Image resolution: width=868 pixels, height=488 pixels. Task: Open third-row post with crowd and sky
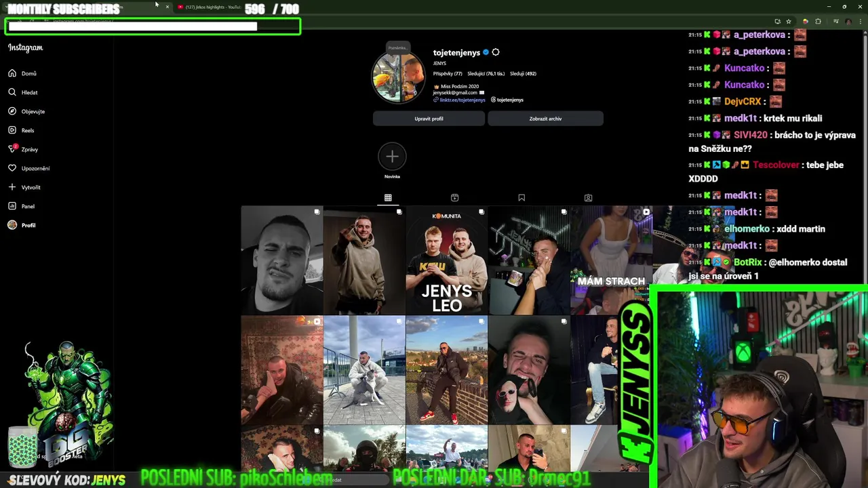[446, 449]
